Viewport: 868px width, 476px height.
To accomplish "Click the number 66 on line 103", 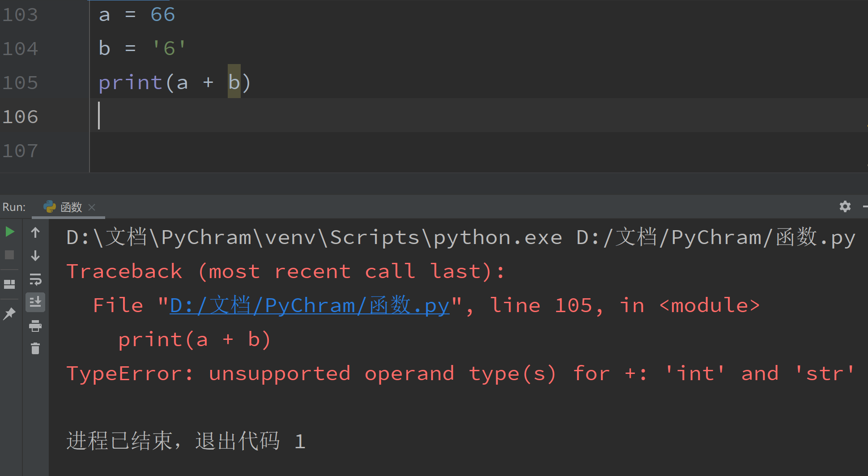I will 163,15.
